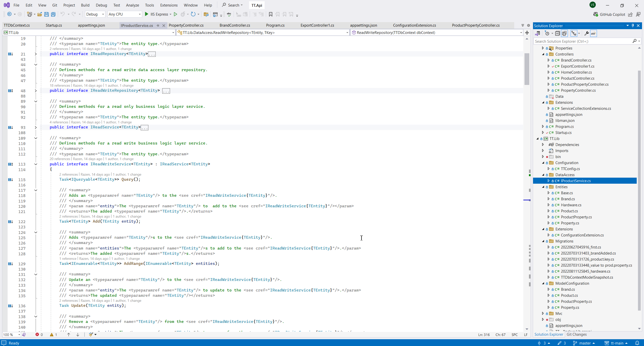Click the Git Changes panel tab

(577, 334)
